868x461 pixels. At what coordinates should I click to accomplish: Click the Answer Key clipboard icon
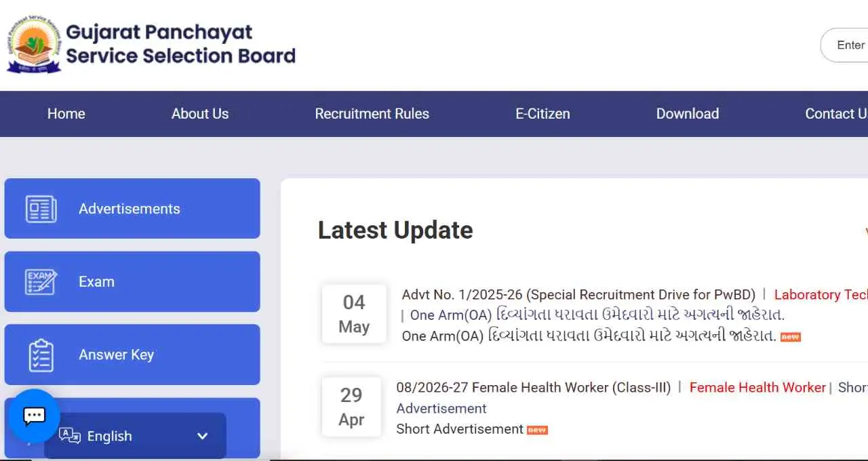point(41,355)
